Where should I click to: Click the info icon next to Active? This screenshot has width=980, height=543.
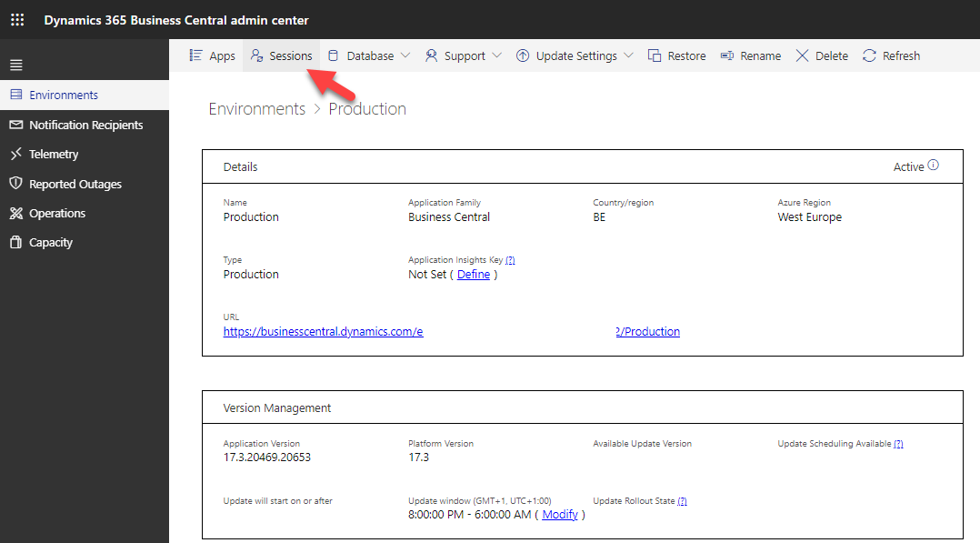[933, 166]
